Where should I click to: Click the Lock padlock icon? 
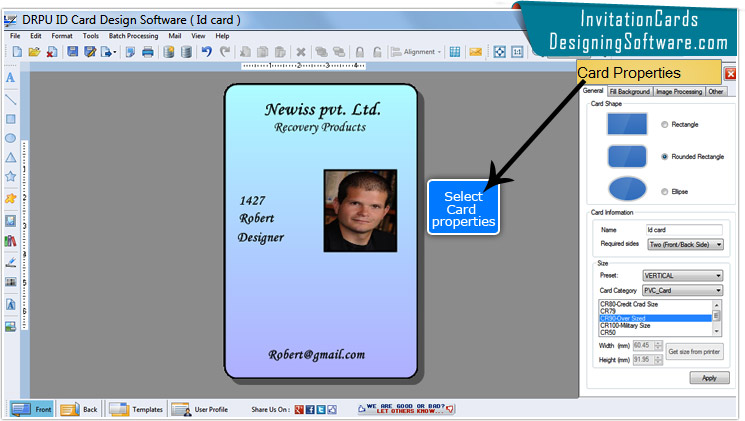tap(360, 52)
